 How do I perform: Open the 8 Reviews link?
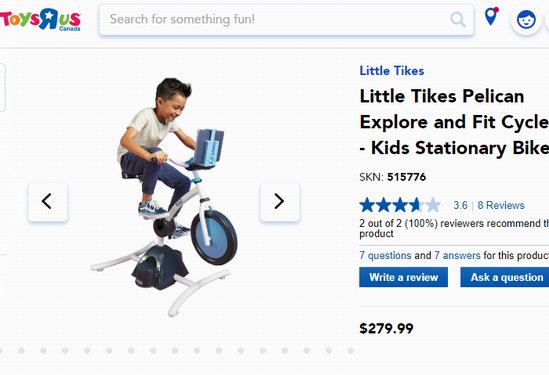click(x=501, y=205)
